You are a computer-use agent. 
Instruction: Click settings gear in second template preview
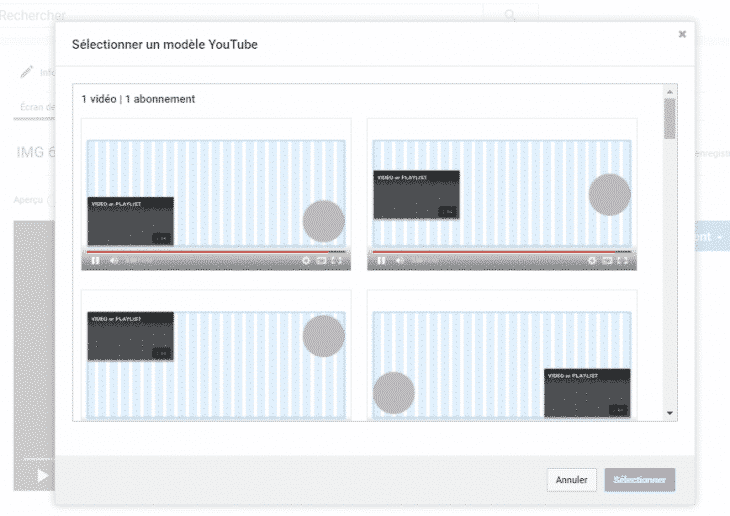click(592, 260)
